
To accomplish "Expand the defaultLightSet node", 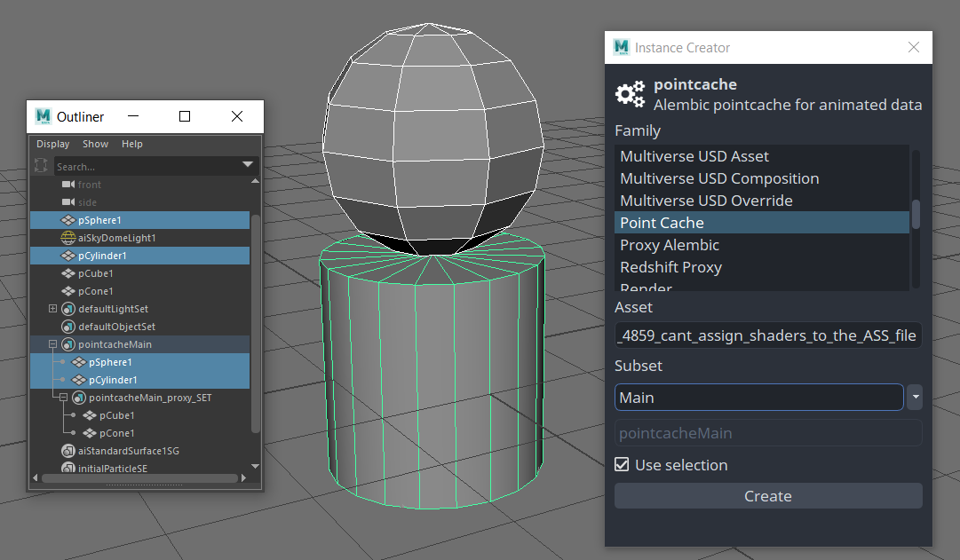I will [x=53, y=309].
